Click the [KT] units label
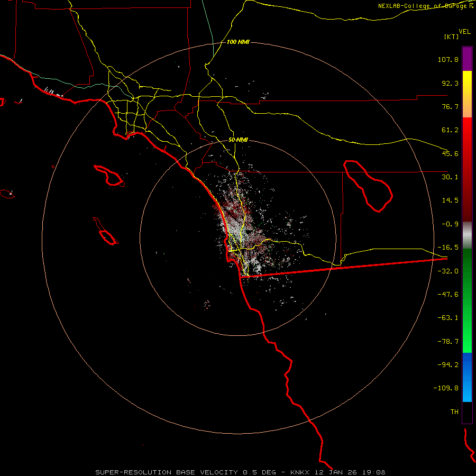 452,36
